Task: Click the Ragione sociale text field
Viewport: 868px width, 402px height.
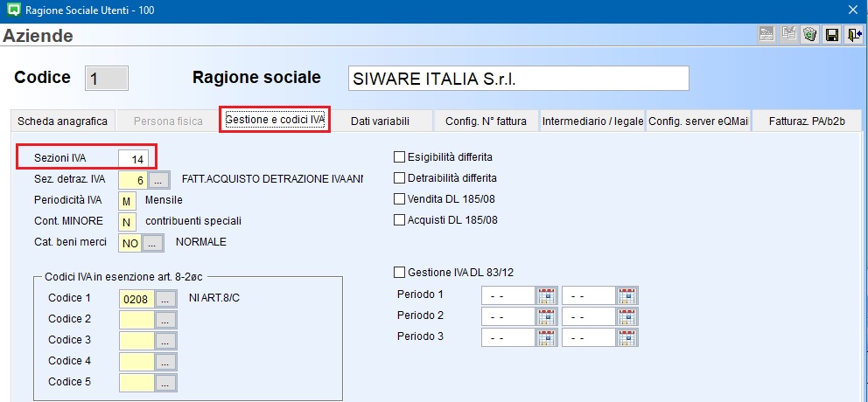Action: tap(518, 78)
